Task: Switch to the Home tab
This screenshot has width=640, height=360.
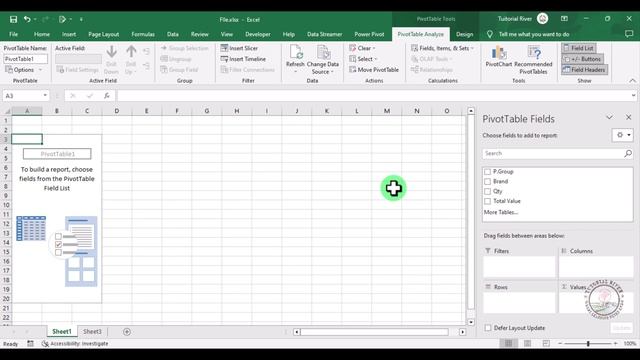Action: [x=42, y=34]
